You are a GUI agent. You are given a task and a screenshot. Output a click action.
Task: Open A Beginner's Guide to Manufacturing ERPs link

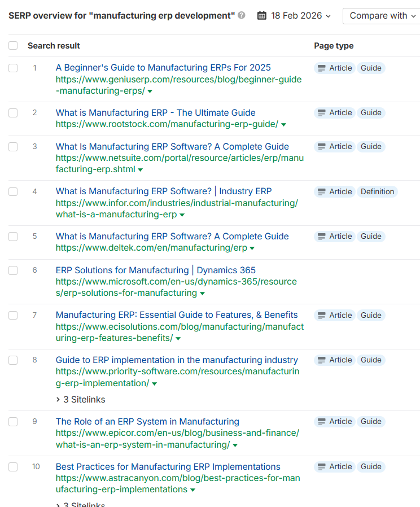[x=163, y=68]
